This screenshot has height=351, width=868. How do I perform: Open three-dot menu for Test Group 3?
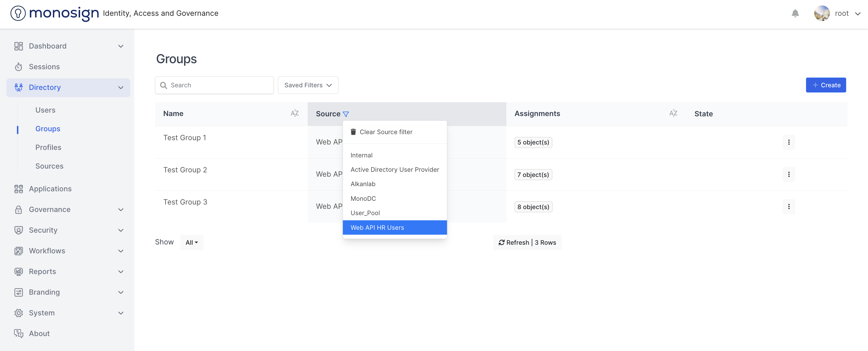tap(788, 206)
